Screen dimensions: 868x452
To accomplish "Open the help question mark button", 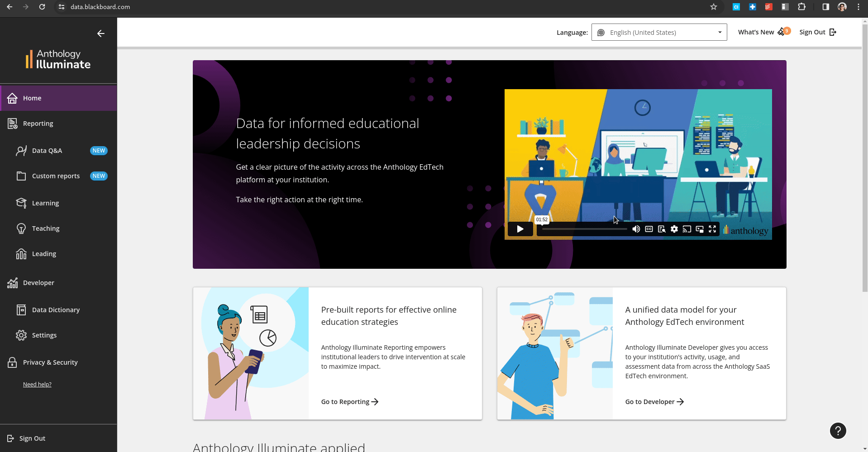I will pos(838,431).
